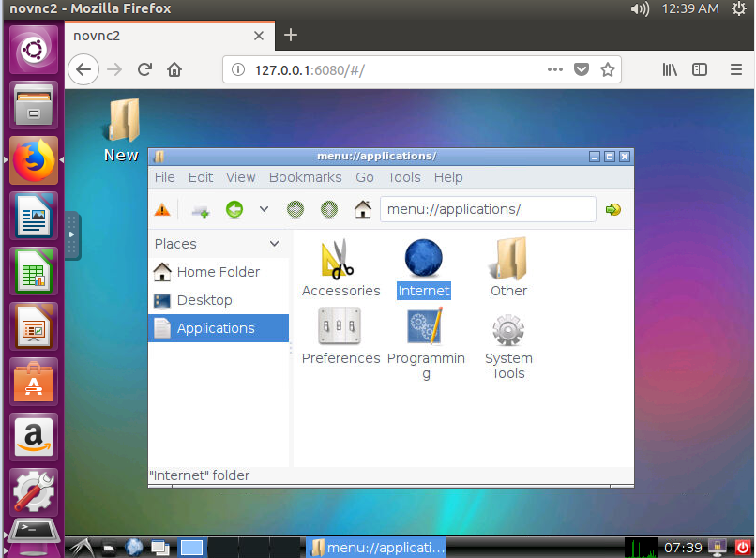The height and width of the screenshot is (558, 756).
Task: Select the Internet globe folder
Action: [x=423, y=258]
